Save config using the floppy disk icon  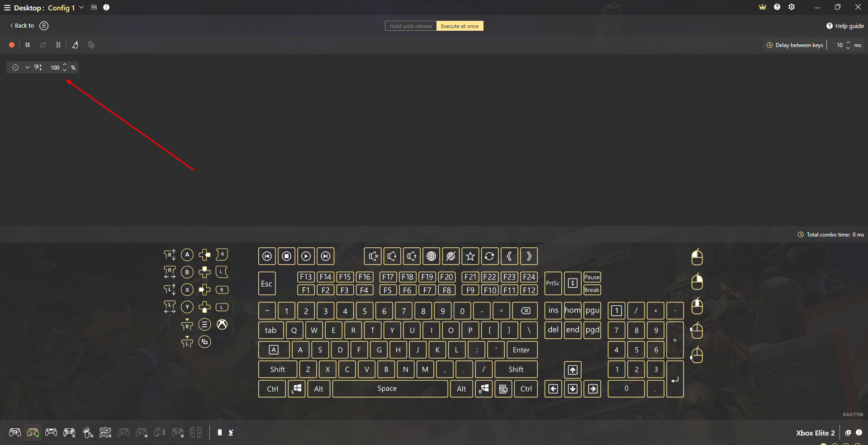coord(94,7)
